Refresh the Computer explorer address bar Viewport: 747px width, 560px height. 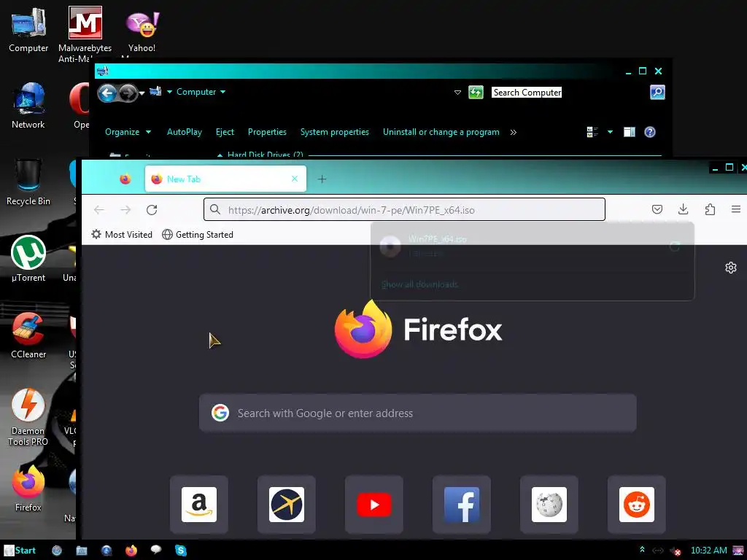[x=476, y=93]
